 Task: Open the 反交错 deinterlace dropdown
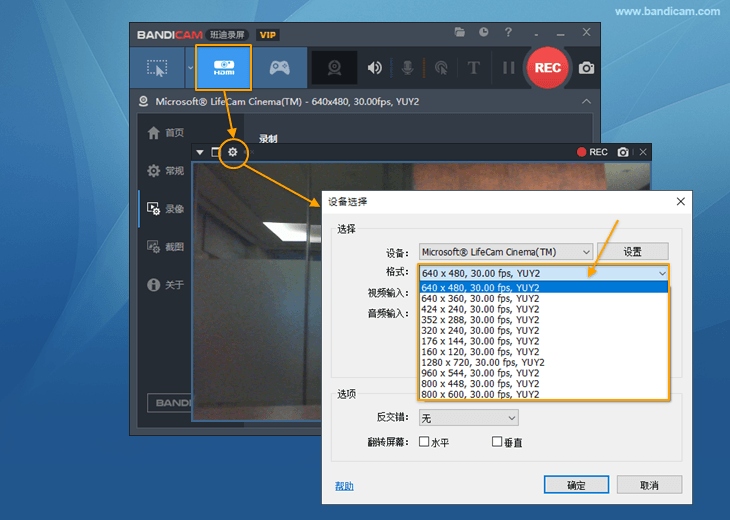click(468, 418)
